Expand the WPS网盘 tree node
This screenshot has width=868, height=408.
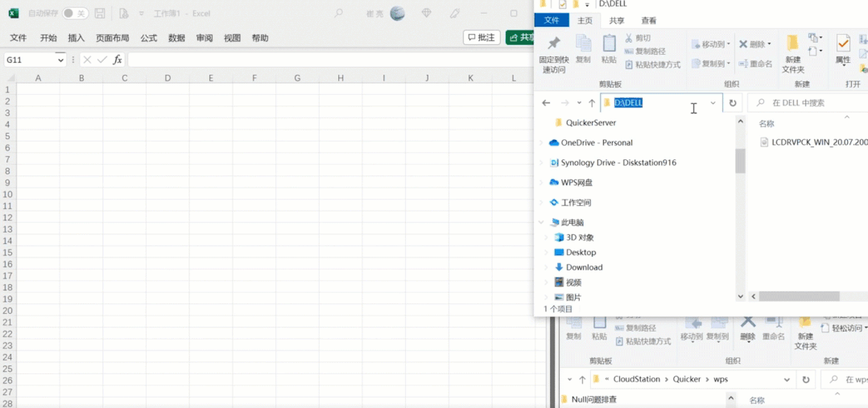tap(541, 183)
